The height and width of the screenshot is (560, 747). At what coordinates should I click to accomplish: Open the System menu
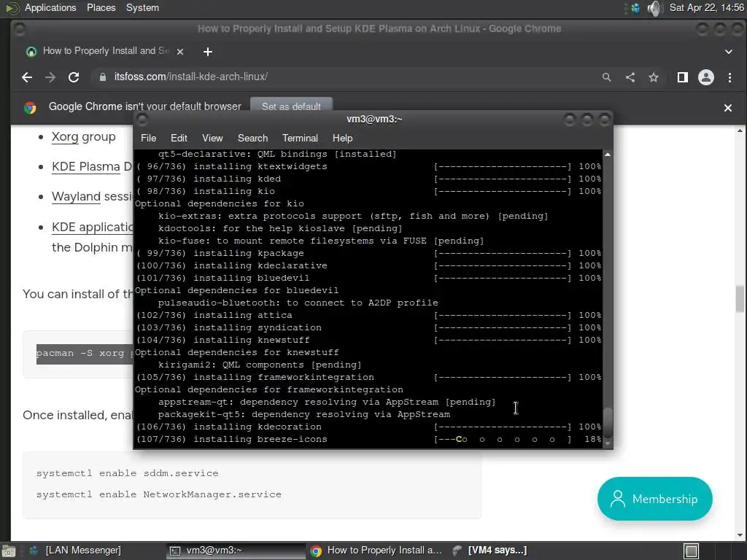[x=142, y=7]
